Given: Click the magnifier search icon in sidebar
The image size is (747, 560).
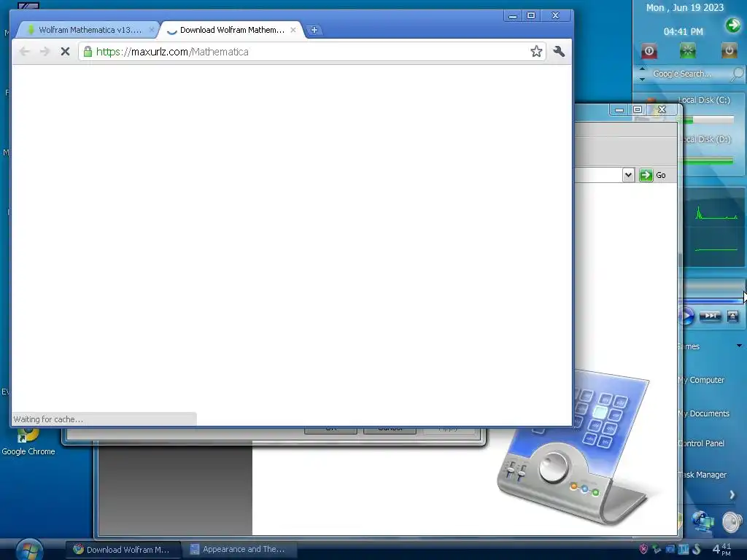Looking at the screenshot, I should (737, 74).
